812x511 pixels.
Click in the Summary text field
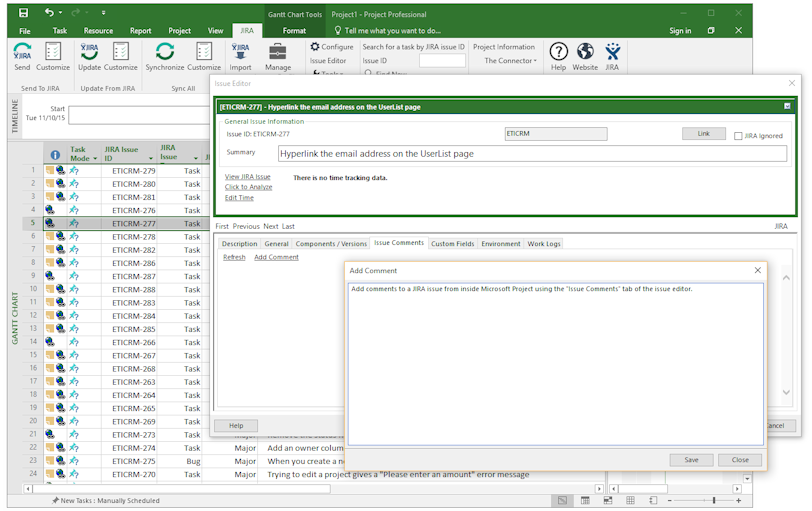[x=532, y=154]
